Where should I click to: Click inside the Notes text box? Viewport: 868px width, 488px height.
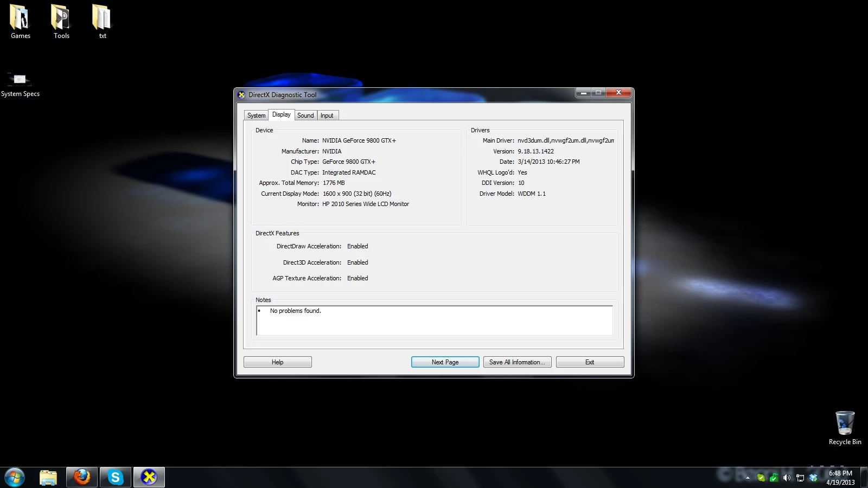(x=435, y=320)
